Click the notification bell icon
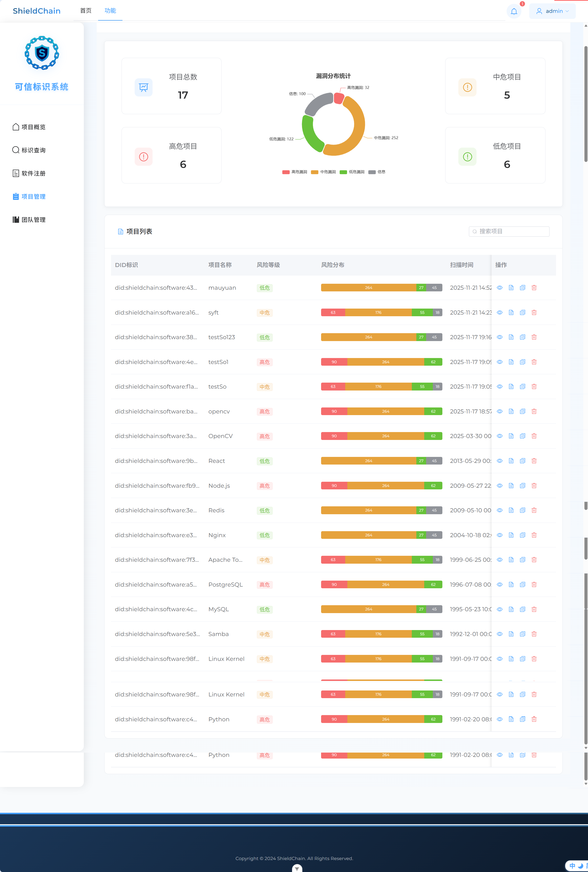 [x=514, y=11]
